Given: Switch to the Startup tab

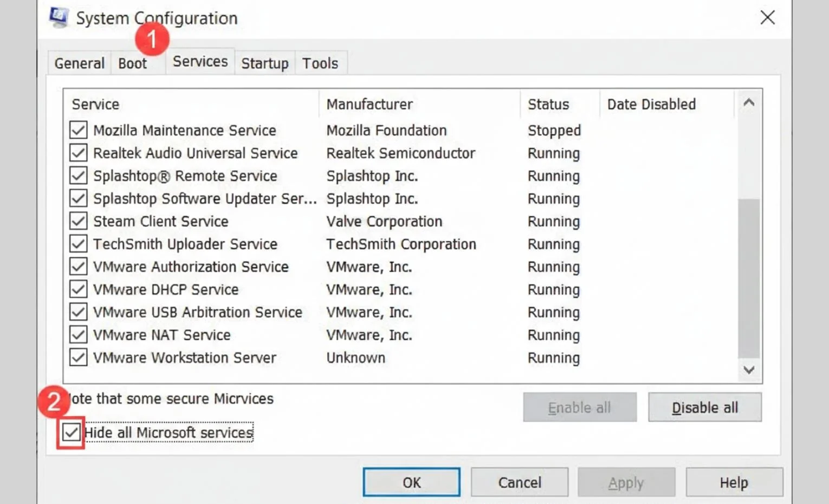Looking at the screenshot, I should [265, 63].
